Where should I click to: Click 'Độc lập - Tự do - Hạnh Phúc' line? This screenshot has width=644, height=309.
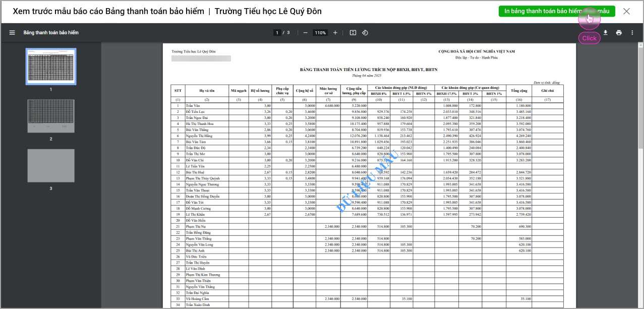click(477, 57)
